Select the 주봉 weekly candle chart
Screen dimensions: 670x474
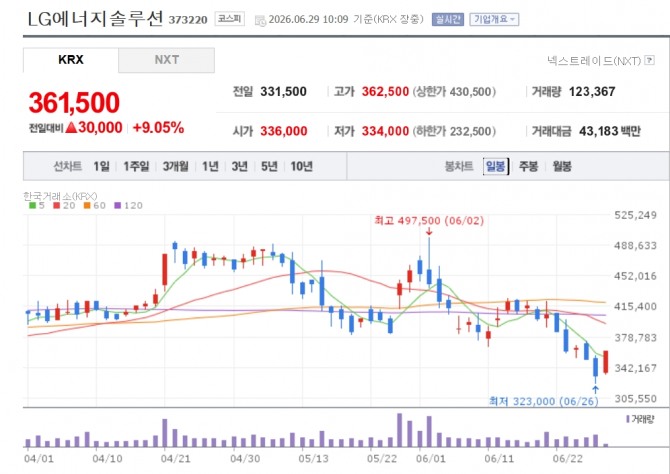tap(529, 166)
